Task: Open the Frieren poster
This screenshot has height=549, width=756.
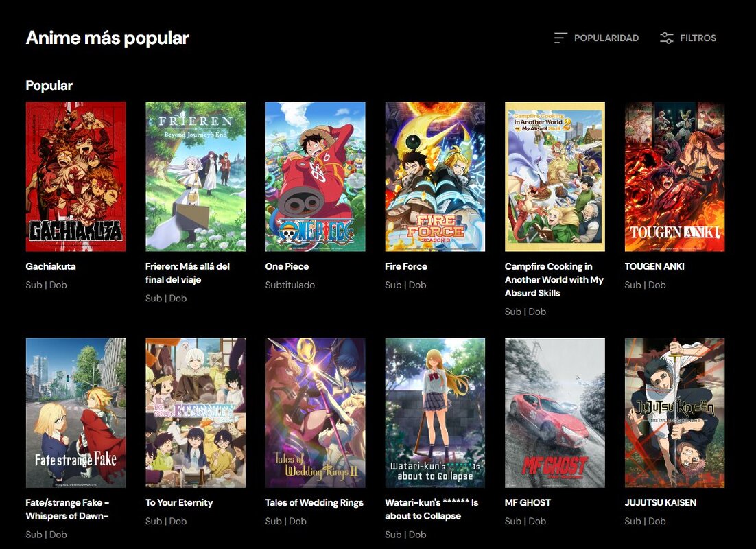Action: [x=195, y=176]
